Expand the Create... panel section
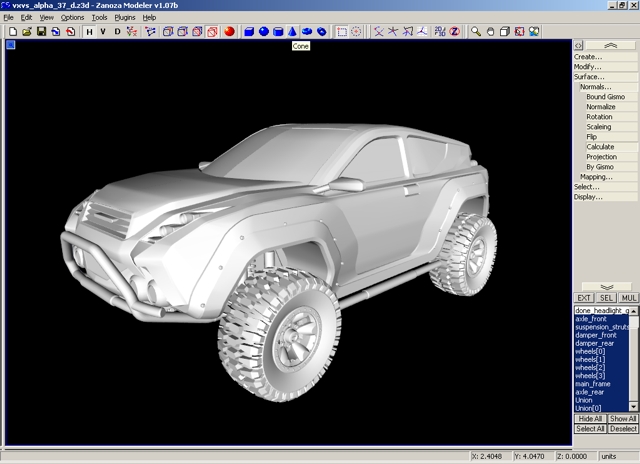This screenshot has height=464, width=640. (588, 57)
